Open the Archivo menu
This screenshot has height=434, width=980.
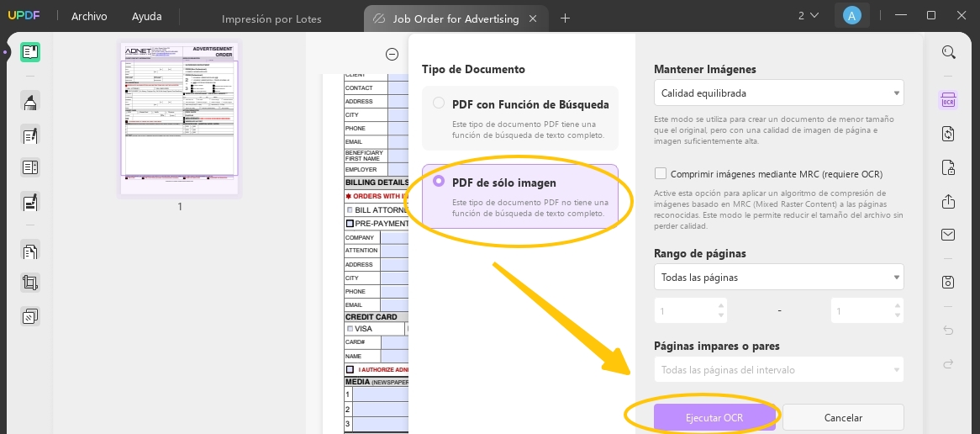(x=89, y=17)
